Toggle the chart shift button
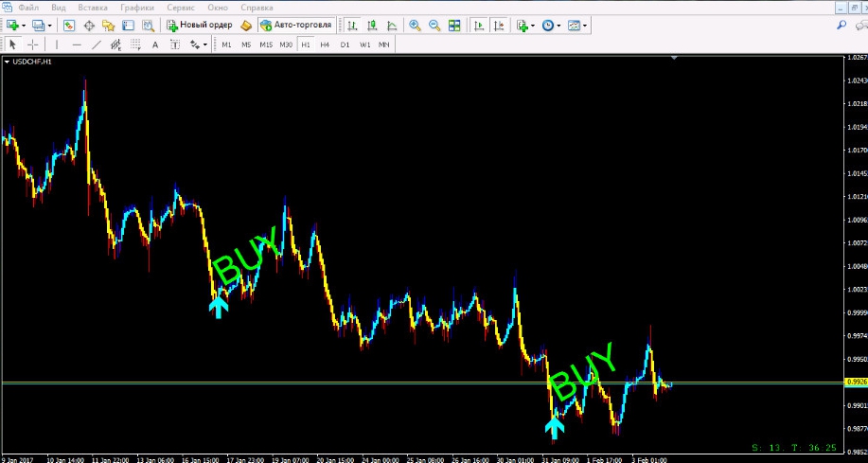868x463 pixels. (x=499, y=26)
